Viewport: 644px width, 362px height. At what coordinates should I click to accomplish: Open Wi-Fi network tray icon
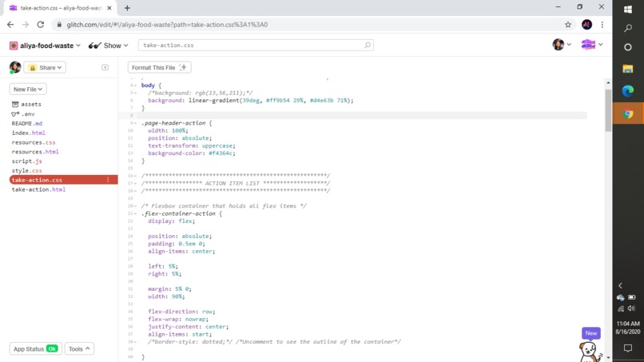pyautogui.click(x=621, y=308)
